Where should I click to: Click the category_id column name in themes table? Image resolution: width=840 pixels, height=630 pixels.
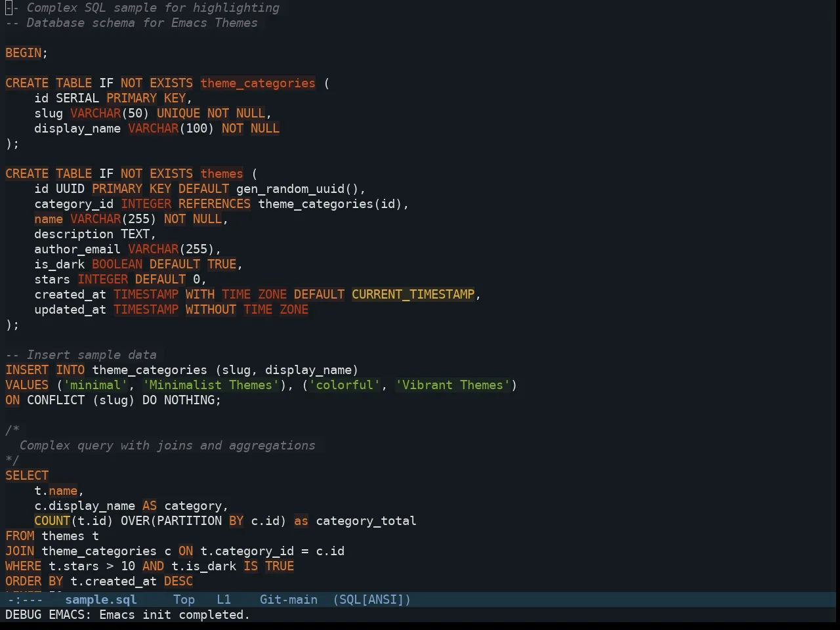coord(73,203)
